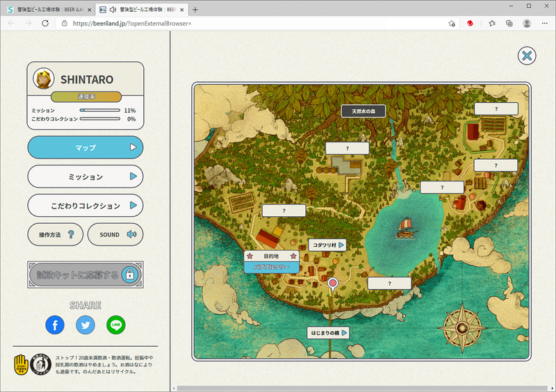
Task: Switch to the first browser tab
Action: (x=50, y=10)
